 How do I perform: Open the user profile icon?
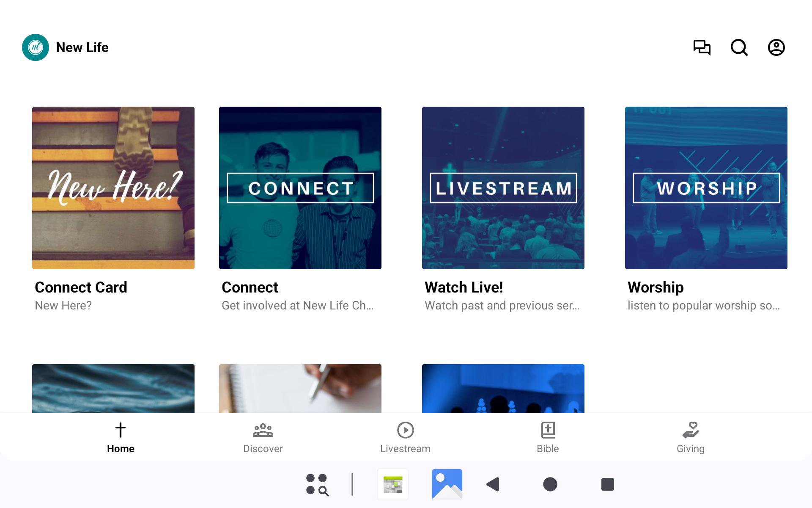tap(776, 47)
